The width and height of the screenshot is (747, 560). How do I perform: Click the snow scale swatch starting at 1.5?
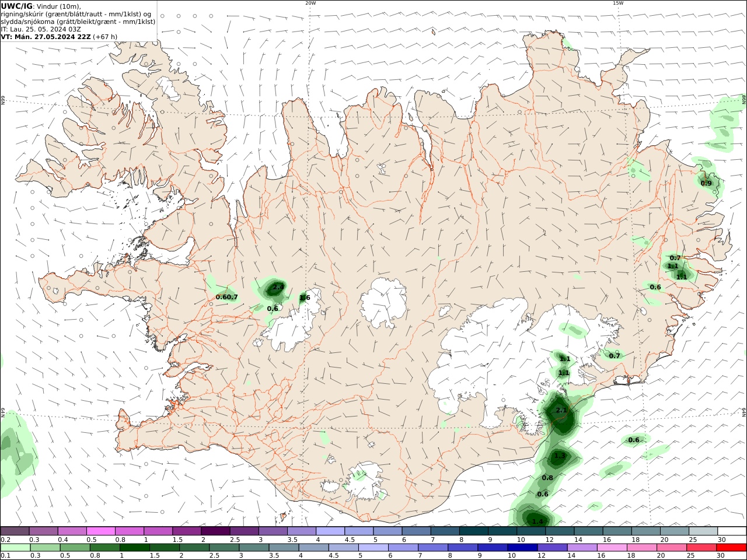point(186,531)
